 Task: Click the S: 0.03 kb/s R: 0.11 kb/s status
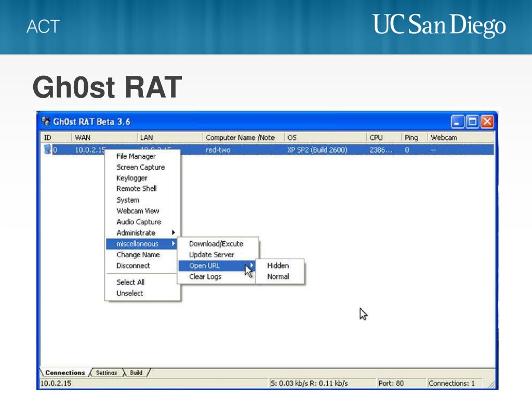[309, 383]
